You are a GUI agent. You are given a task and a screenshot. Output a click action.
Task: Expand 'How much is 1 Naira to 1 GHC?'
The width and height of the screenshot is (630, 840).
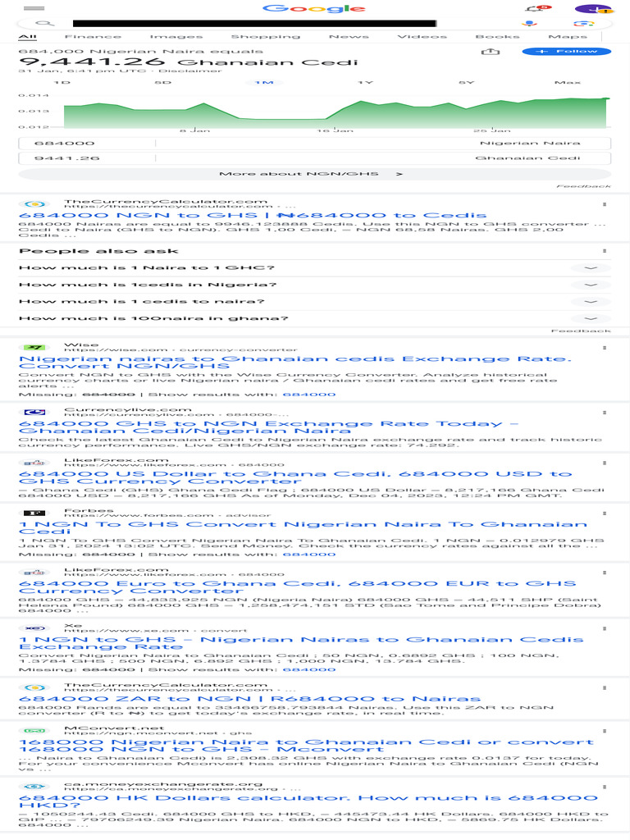314,268
